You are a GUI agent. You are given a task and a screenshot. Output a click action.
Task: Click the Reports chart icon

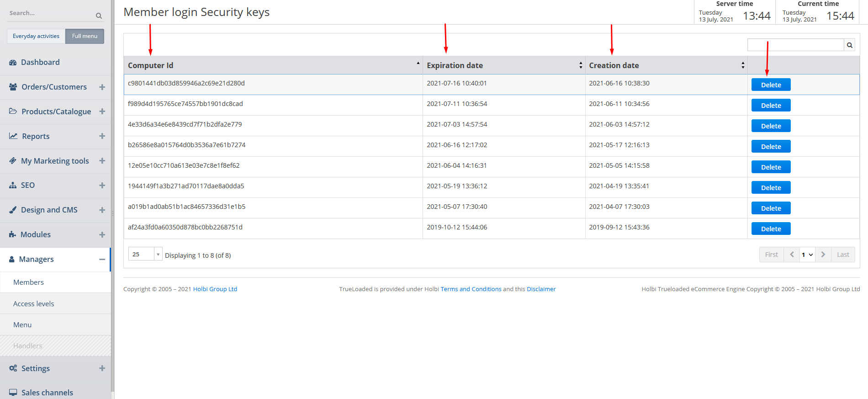(x=13, y=136)
